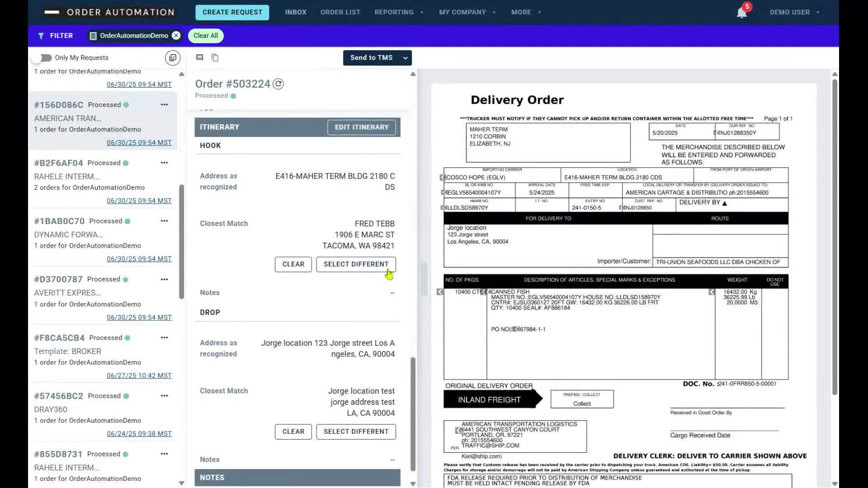This screenshot has height=488, width=868.
Task: Click the Filter funnel icon
Action: [41, 36]
